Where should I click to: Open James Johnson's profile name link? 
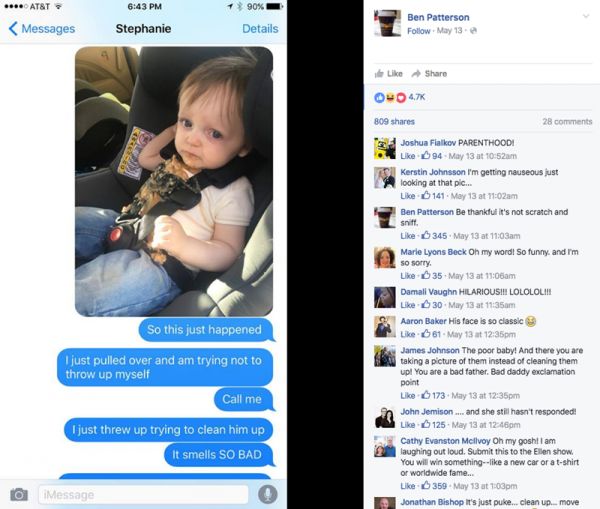coord(430,351)
